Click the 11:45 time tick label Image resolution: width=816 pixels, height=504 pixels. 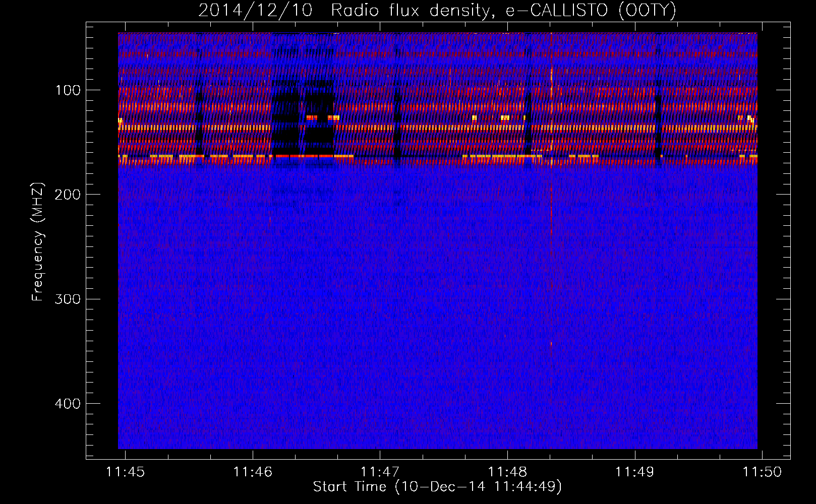125,472
